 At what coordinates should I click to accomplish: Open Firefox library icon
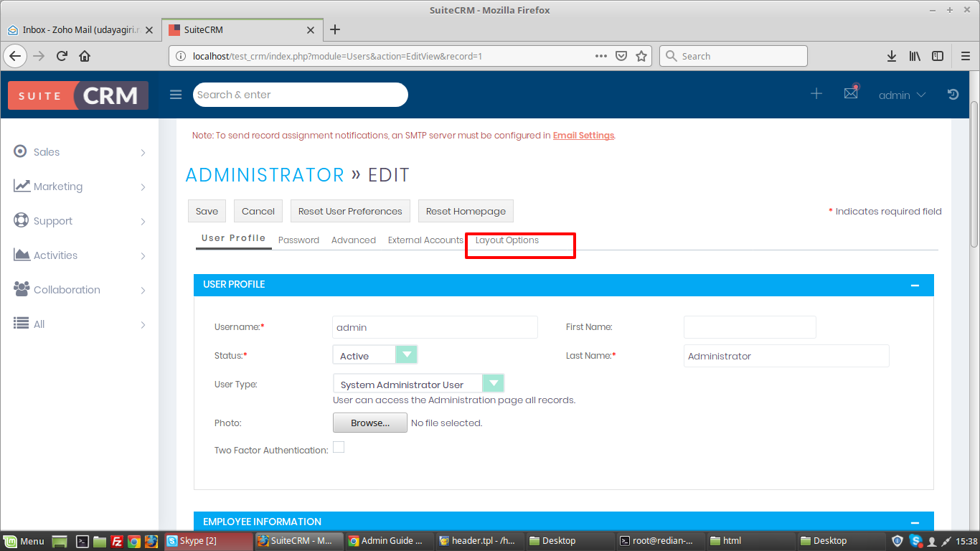[x=915, y=56]
